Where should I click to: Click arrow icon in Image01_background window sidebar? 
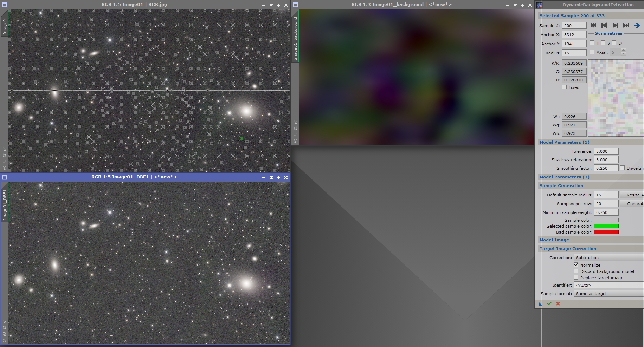coord(295,122)
